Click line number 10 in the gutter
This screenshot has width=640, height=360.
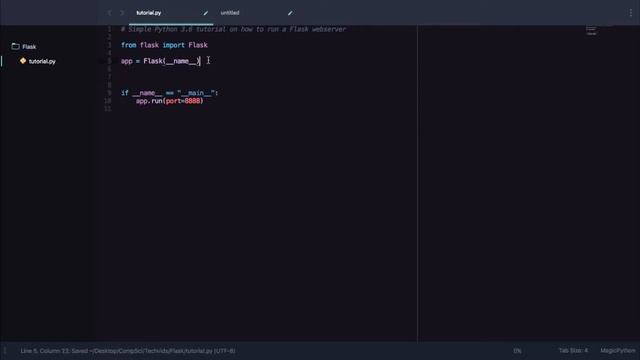(x=108, y=101)
